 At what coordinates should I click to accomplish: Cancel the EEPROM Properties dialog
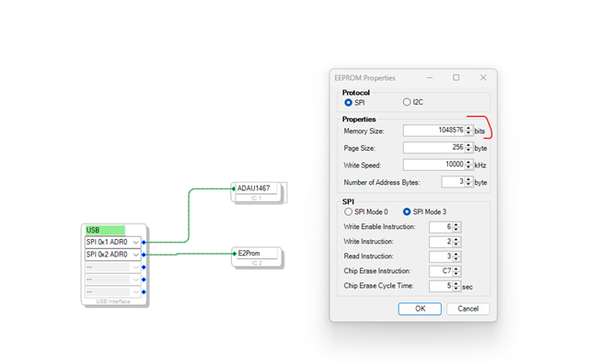468,309
